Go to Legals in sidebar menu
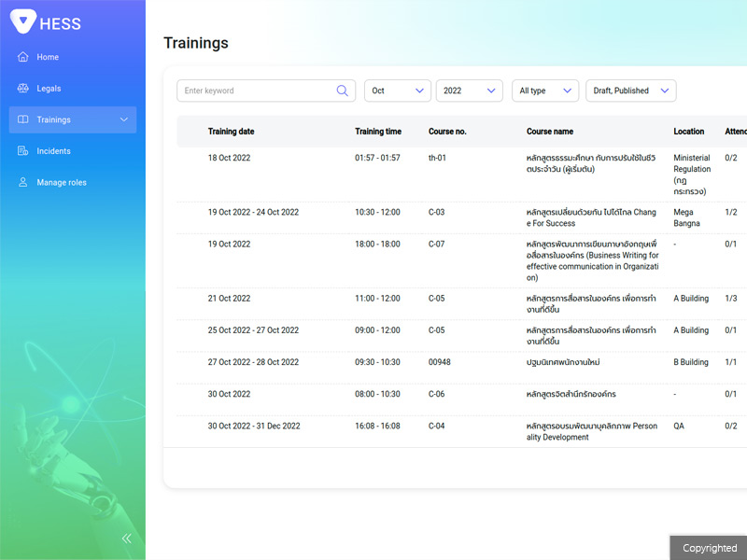 point(49,89)
